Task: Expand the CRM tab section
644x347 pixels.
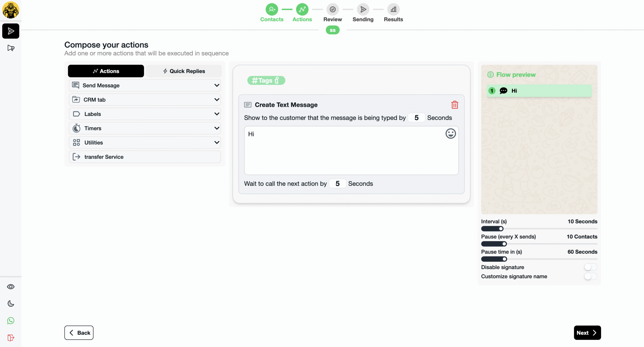Action: click(145, 100)
